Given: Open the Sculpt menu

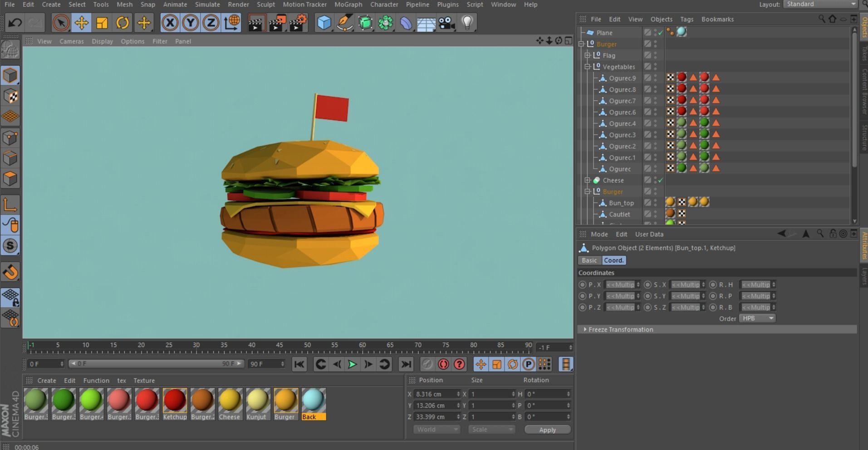Looking at the screenshot, I should click(x=265, y=5).
